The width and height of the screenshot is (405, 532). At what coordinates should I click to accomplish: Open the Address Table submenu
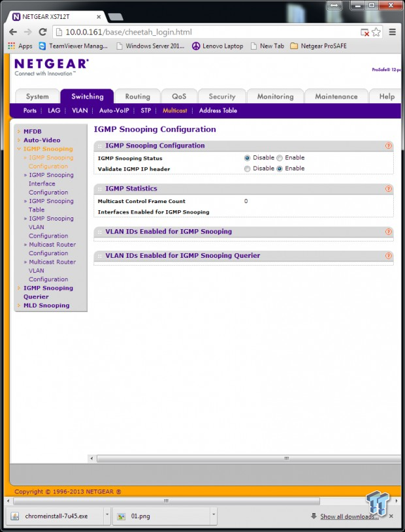pyautogui.click(x=218, y=110)
